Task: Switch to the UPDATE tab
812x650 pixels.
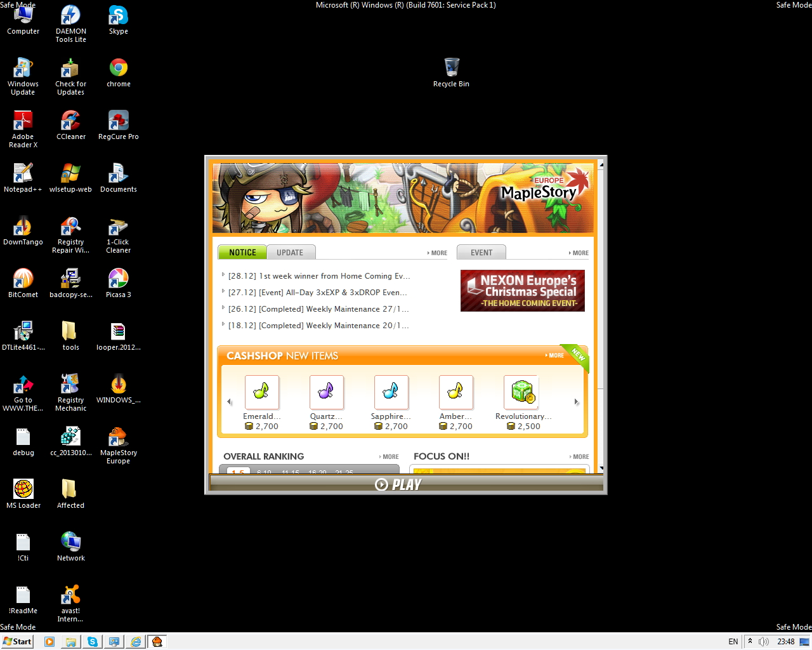Action: [291, 252]
